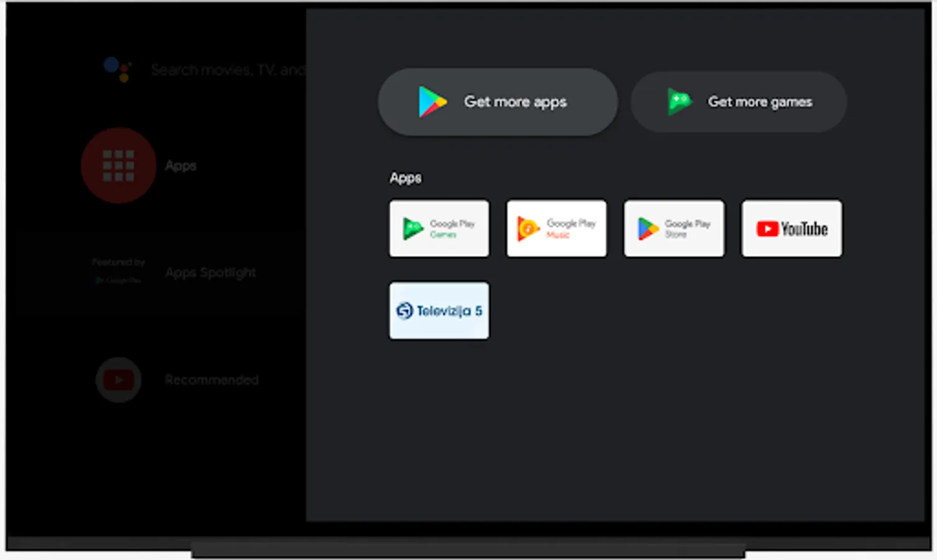Open the Recommended section
This screenshot has height=560, width=937.
point(212,380)
